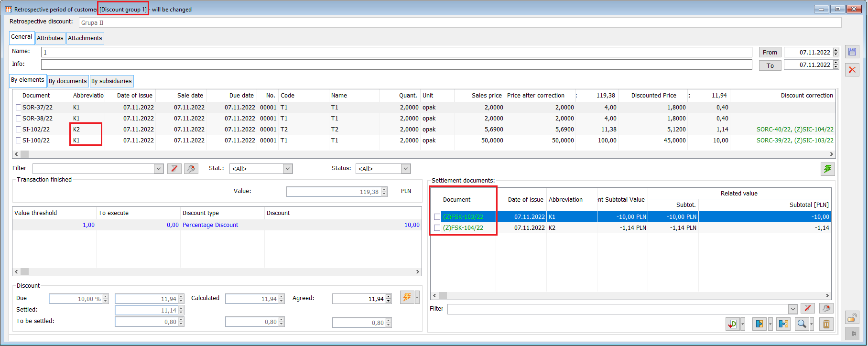
Task: Select the By documents tab
Action: pos(68,81)
